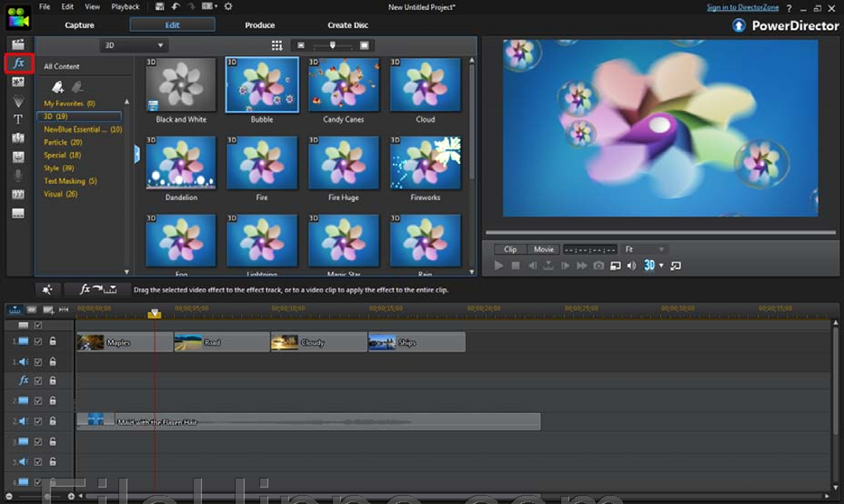The image size is (844, 504).
Task: Open the File menu
Action: pos(45,7)
